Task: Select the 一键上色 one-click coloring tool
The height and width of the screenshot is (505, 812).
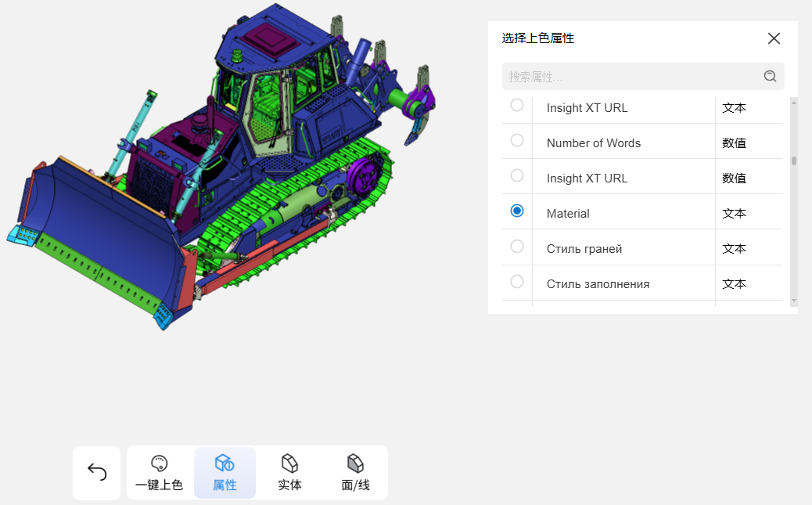Action: 160,473
